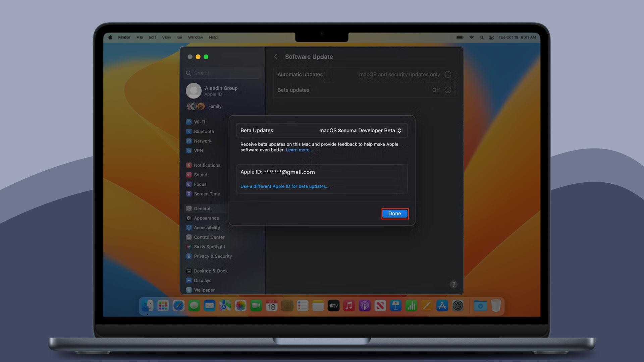Open the View menu
644x362 pixels.
[x=166, y=37]
